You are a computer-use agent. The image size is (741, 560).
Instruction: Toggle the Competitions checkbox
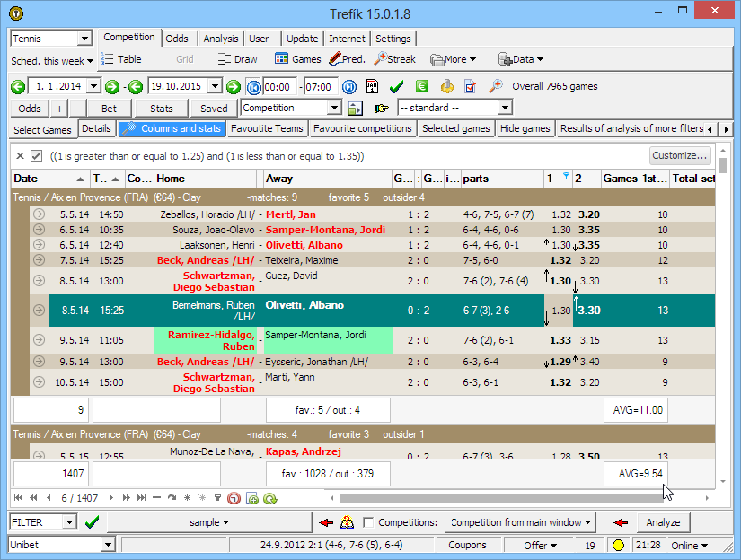coord(368,522)
